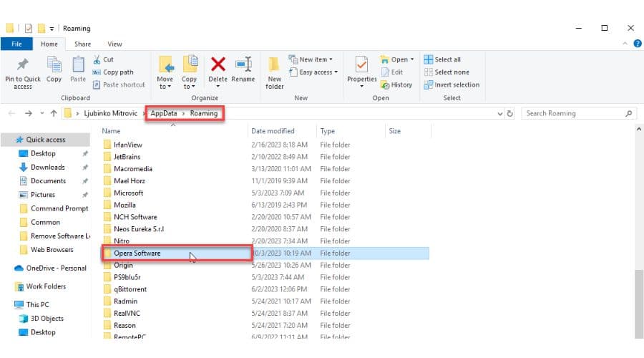Viewport: 644px width, 358px height.
Task: Click Select none
Action: click(x=447, y=72)
